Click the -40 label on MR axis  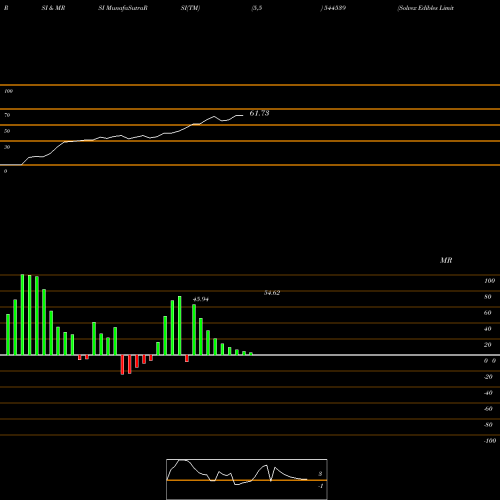pyautogui.click(x=488, y=393)
